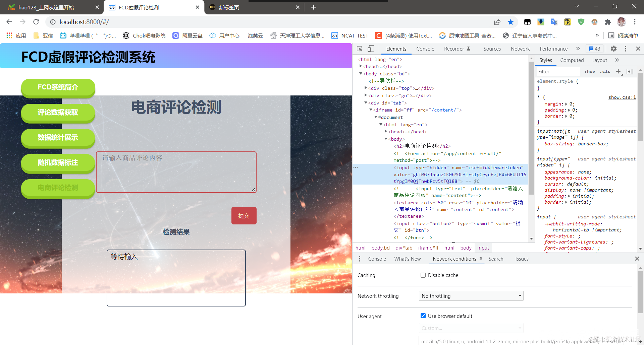This screenshot has width=644, height=345.
Task: Reload the page with the refresh icon
Action: point(36,22)
